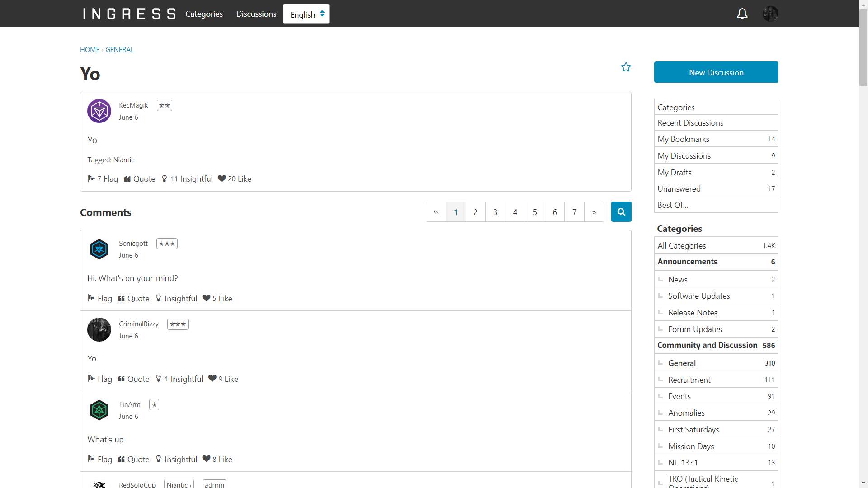
Task: Open KecMagik's purple avatar profile
Action: click(99, 111)
